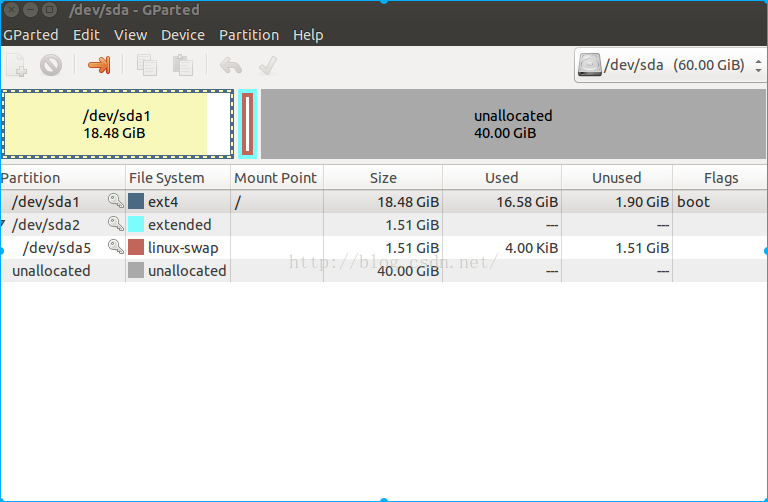Click the device selector up/down arrows
768x502 pixels.
click(x=758, y=65)
